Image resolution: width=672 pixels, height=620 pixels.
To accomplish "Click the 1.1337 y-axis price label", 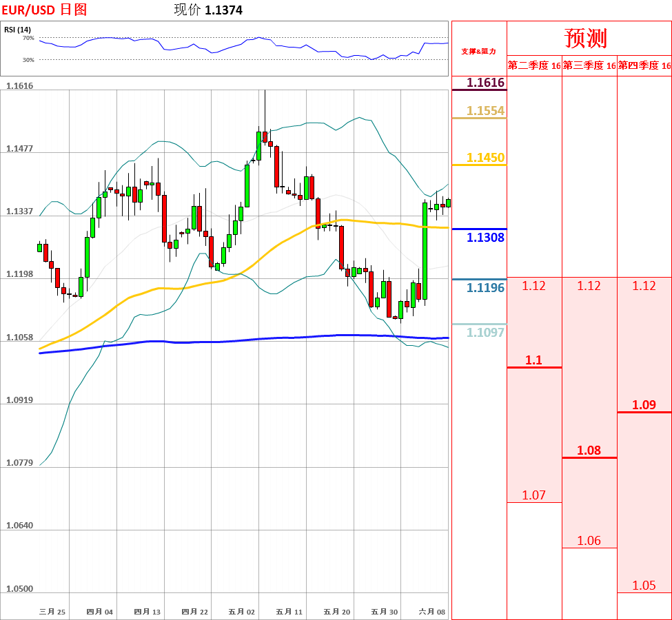I will pyautogui.click(x=20, y=211).
